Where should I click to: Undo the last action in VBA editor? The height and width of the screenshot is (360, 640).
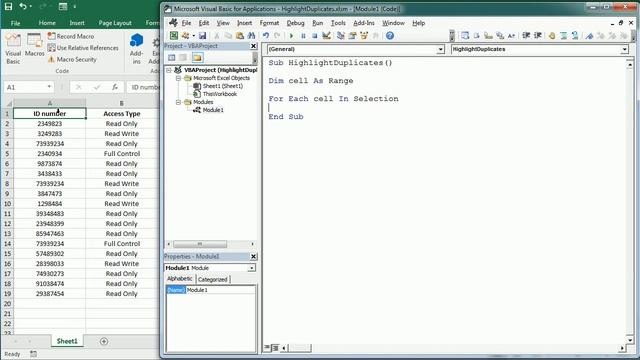tap(266, 36)
